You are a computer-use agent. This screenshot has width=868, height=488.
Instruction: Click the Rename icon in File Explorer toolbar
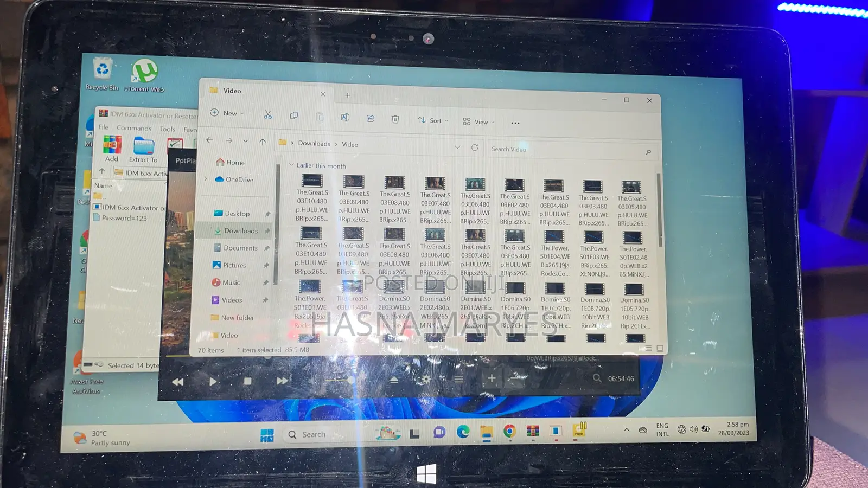(x=345, y=117)
